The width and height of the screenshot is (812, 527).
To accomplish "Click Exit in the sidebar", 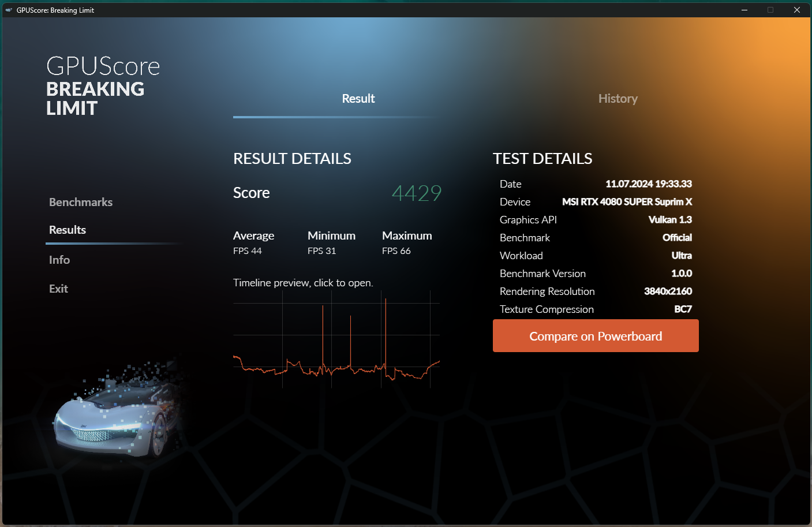I will coord(58,289).
